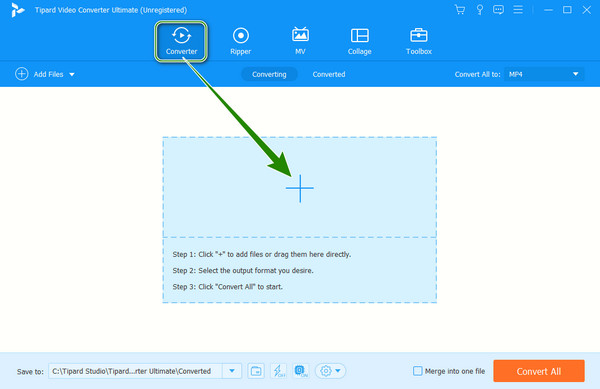The image size is (600, 389).
Task: Open the hamburger menu in title bar
Action: point(518,10)
